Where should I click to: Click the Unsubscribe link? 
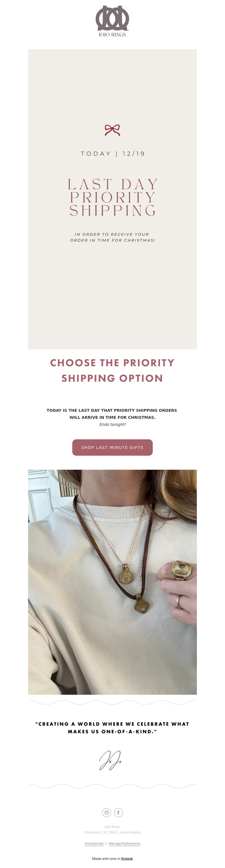94,844
